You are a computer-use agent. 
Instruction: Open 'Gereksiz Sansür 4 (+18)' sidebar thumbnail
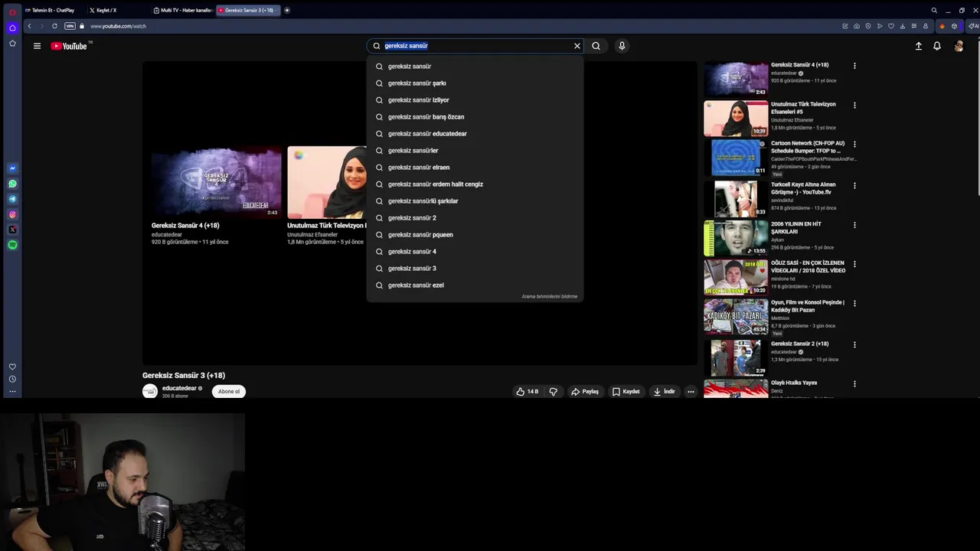pos(736,79)
